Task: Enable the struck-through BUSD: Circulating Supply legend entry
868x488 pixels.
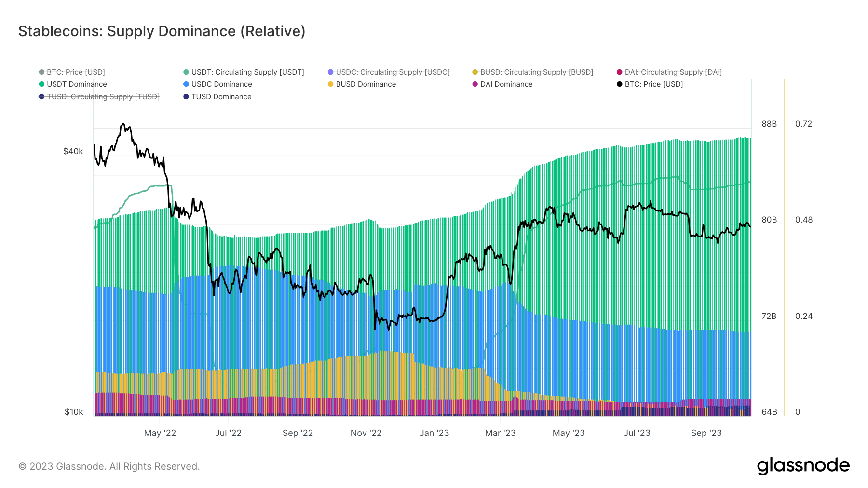Action: click(x=533, y=72)
